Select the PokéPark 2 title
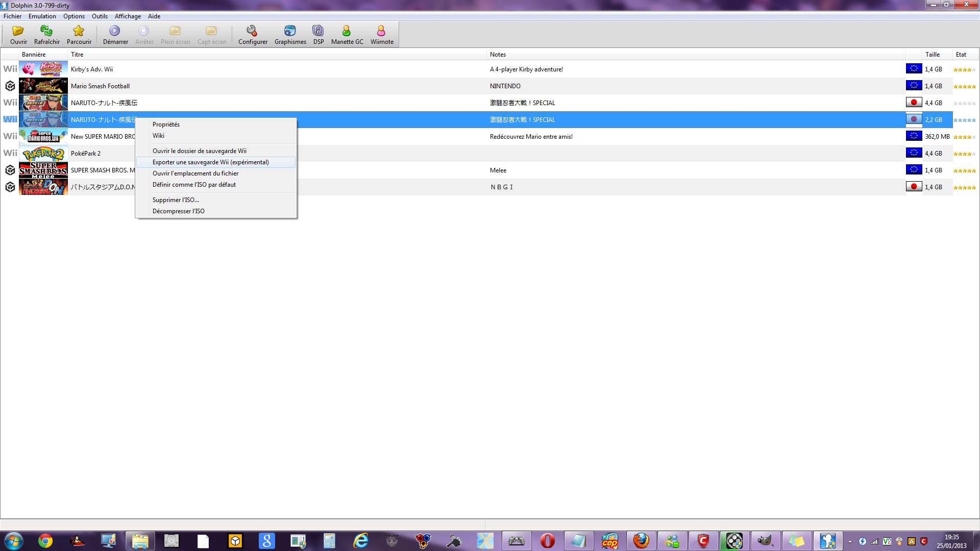The width and height of the screenshot is (980, 551). (x=86, y=154)
